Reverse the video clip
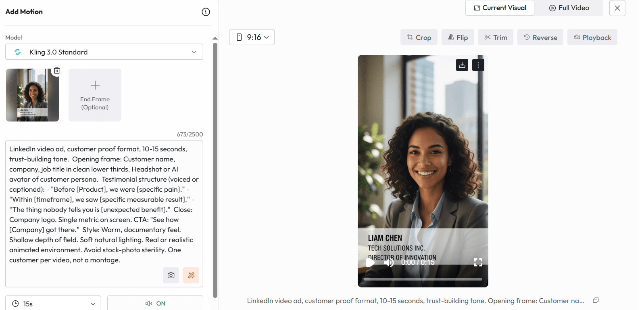 (x=540, y=37)
